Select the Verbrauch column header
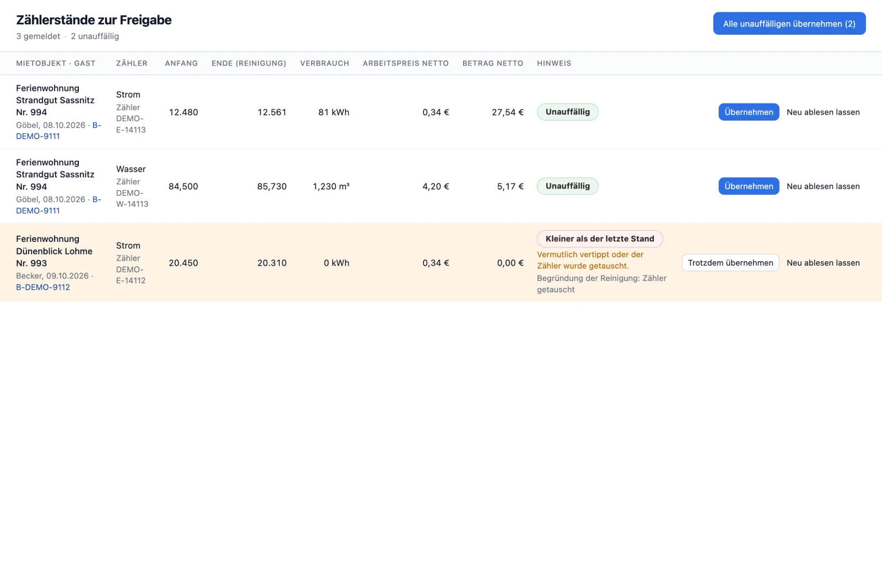Viewport: 882px width, 588px height. 325,63
